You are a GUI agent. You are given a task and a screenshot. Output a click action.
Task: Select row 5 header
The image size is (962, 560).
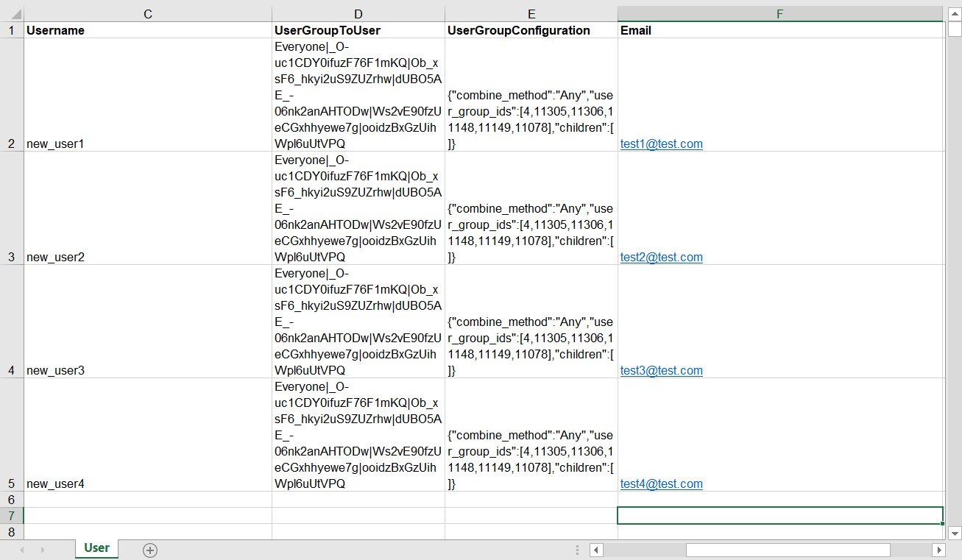coord(12,483)
